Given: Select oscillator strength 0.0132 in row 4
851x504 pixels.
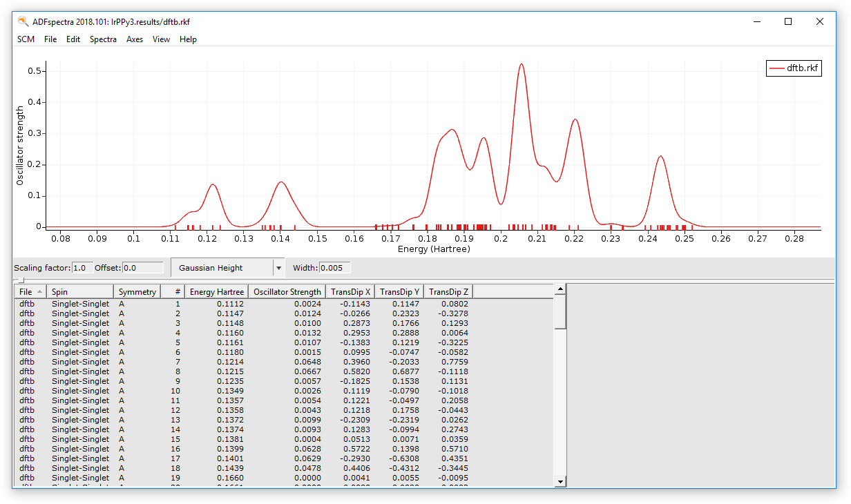Looking at the screenshot, I should tap(307, 333).
